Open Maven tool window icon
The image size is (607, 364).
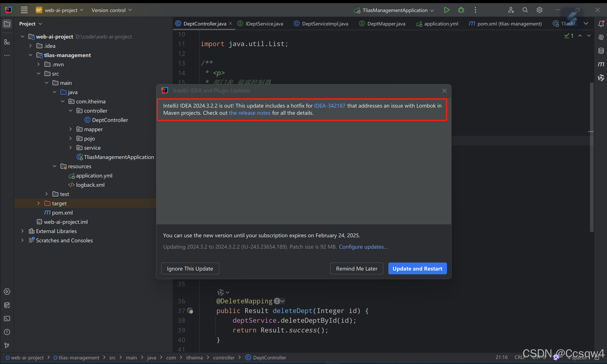pos(601,64)
